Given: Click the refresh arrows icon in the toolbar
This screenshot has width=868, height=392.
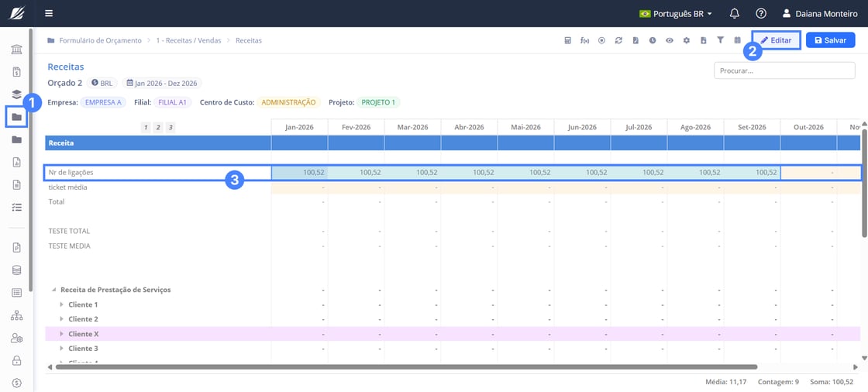Looking at the screenshot, I should click(x=619, y=40).
